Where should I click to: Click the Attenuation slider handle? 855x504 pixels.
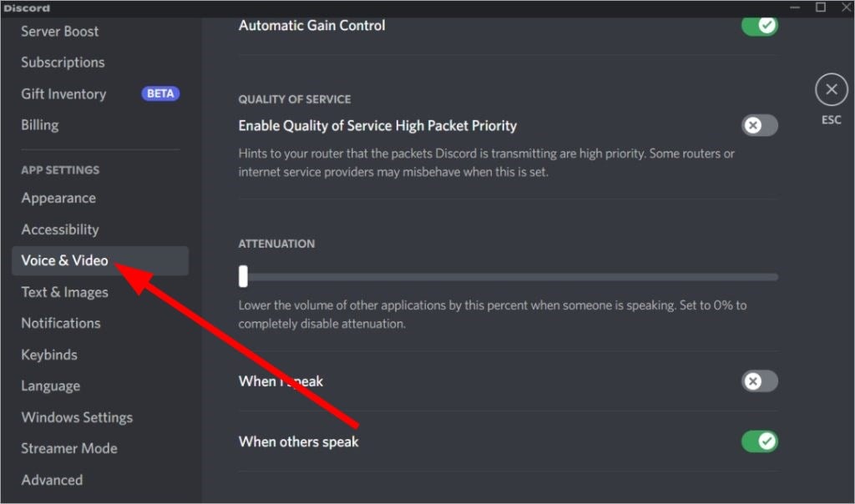[243, 276]
